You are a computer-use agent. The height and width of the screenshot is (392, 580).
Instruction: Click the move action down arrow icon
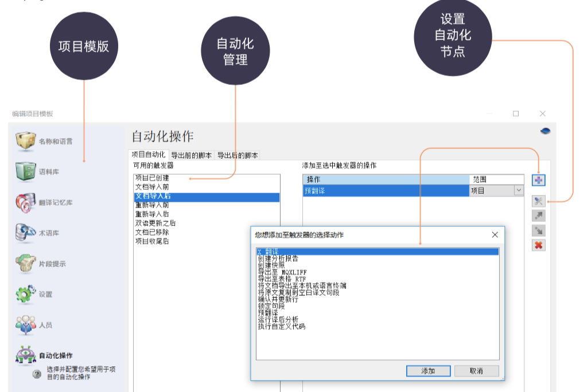click(x=538, y=230)
